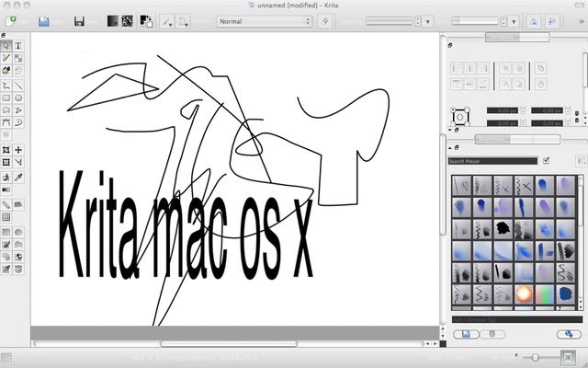Image resolution: width=588 pixels, height=368 pixels.
Task: Select the Grid tool
Action: (6, 217)
